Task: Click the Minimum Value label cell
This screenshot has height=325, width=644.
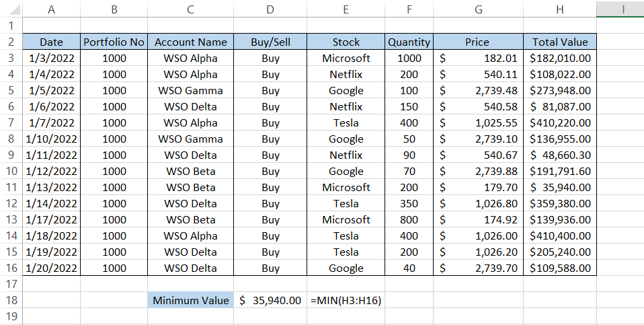Action: click(x=190, y=301)
